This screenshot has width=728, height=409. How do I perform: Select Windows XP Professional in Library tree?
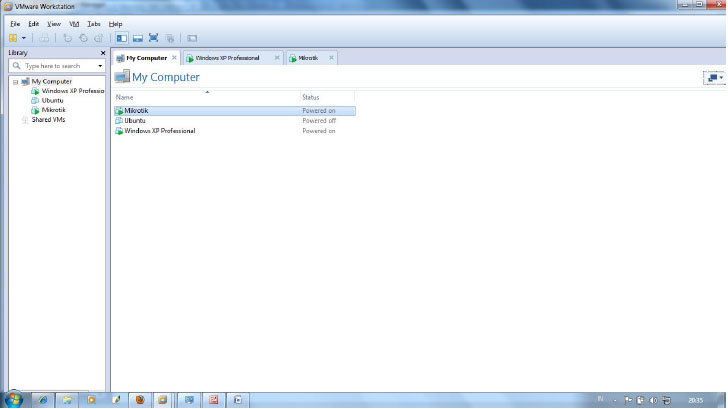coord(73,91)
